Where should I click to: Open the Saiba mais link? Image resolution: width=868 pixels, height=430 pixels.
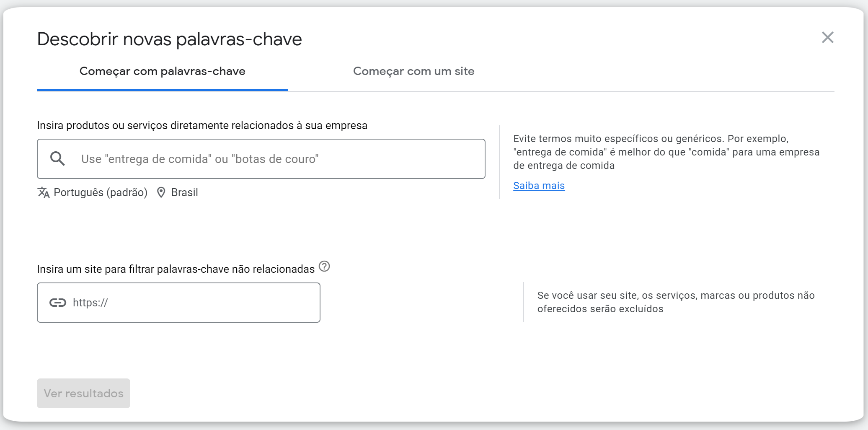click(x=539, y=186)
